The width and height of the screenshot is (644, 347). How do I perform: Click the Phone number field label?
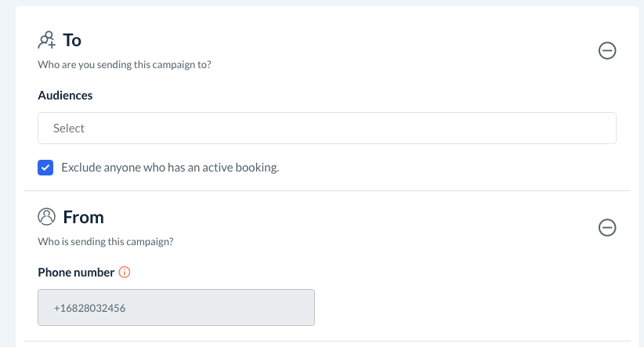coord(74,273)
